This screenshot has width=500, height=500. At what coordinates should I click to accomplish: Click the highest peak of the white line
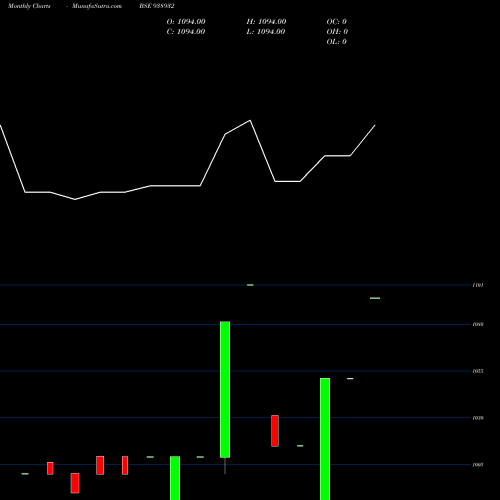[x=250, y=120]
